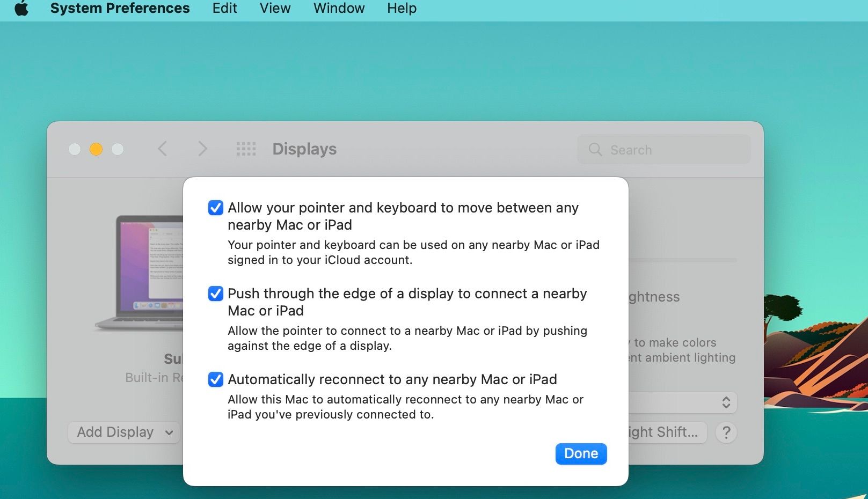The height and width of the screenshot is (499, 868).
Task: Click the 'iPad you've previously connected to.' description
Action: (x=331, y=415)
